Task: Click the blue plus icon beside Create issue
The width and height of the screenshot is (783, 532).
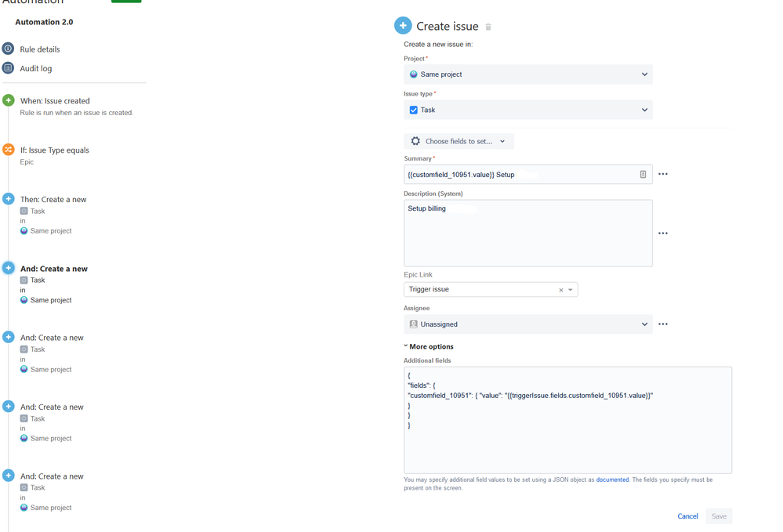Action: click(x=403, y=24)
